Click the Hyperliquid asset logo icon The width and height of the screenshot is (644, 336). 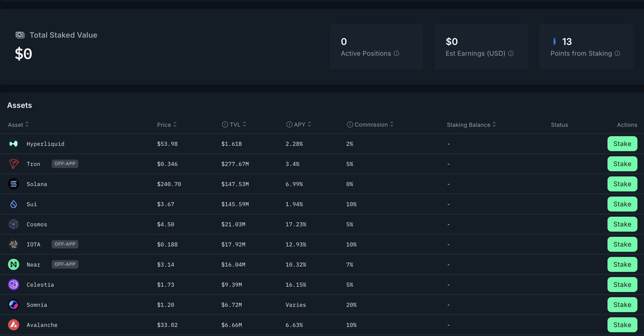pyautogui.click(x=14, y=144)
